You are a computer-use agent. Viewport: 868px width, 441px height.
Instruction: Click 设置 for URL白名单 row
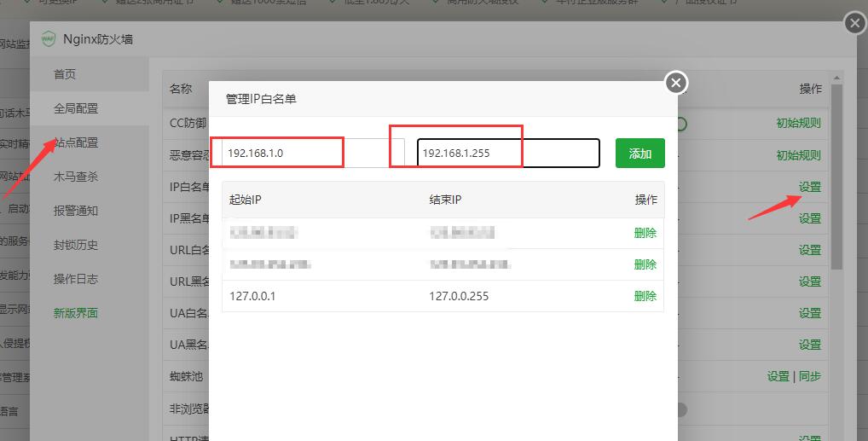810,250
